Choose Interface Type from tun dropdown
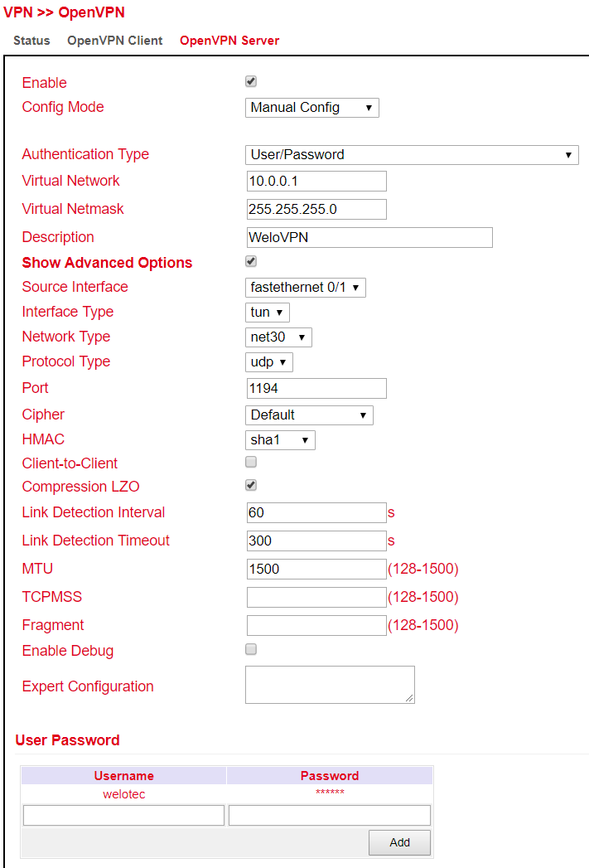The height and width of the screenshot is (868, 589). 268,313
